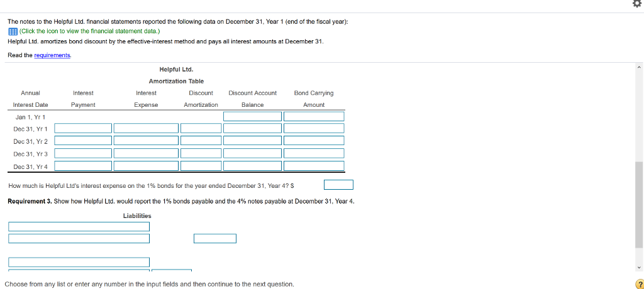
Task: Select Dec 31, Yr 4 Discount Account Balance field
Action: point(253,166)
